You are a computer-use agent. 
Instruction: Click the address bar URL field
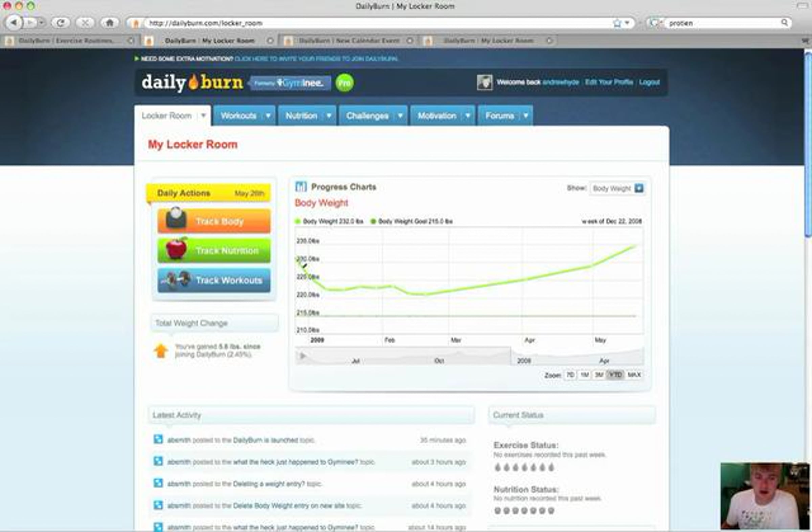click(x=379, y=23)
